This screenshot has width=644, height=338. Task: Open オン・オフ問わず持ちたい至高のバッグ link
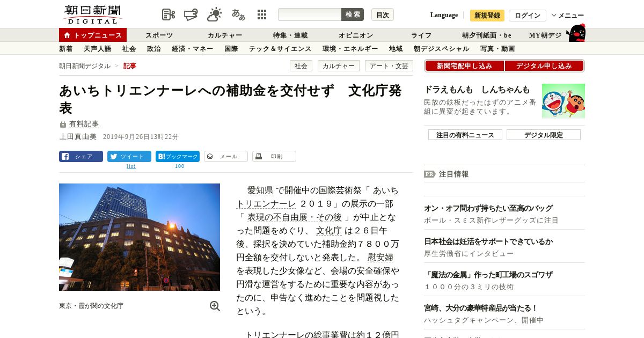point(488,208)
